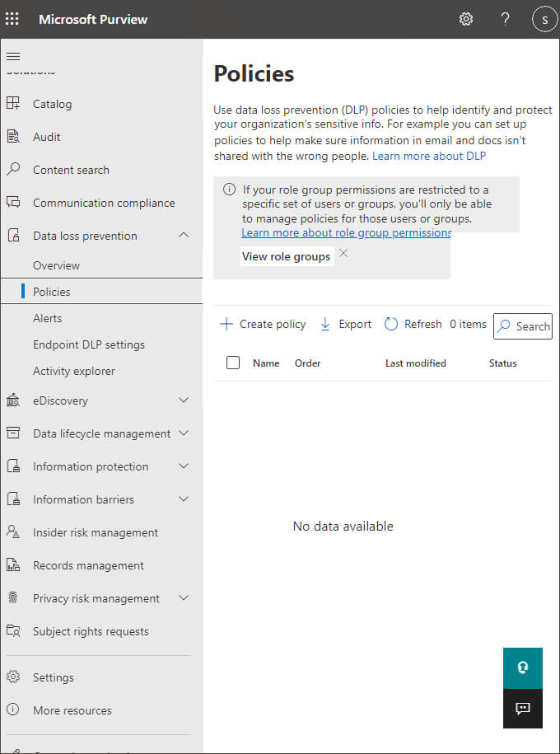
Task: Click the Content search magnifier icon
Action: (13, 169)
